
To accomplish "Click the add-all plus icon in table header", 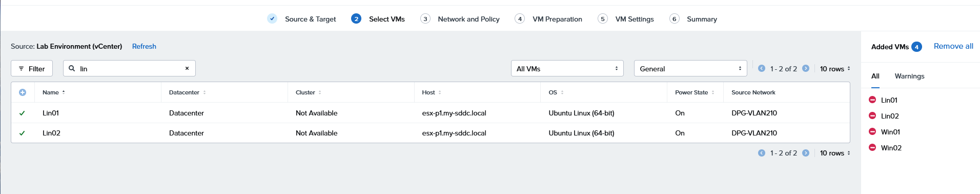I will 23,92.
